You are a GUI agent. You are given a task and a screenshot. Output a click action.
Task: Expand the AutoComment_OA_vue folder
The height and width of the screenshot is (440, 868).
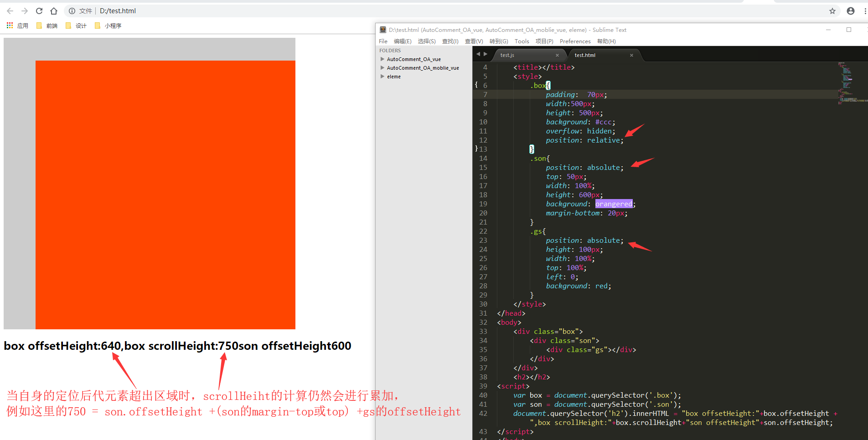pos(382,59)
